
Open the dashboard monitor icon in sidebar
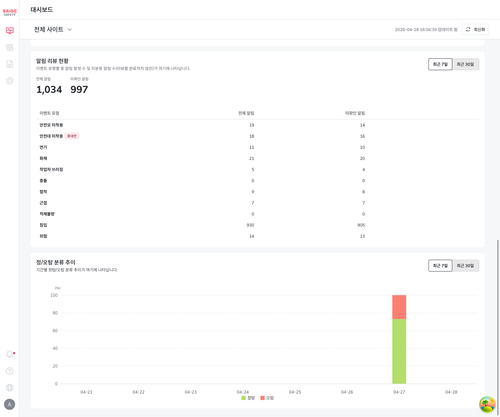click(x=10, y=31)
